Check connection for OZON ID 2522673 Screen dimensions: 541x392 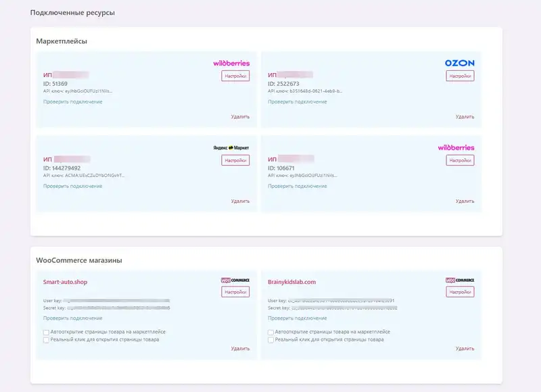point(298,101)
